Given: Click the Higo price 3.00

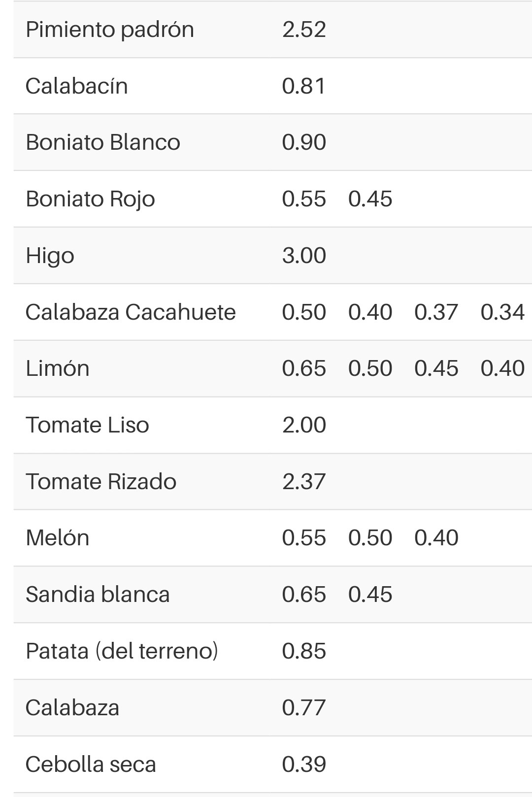Looking at the screenshot, I should [304, 256].
